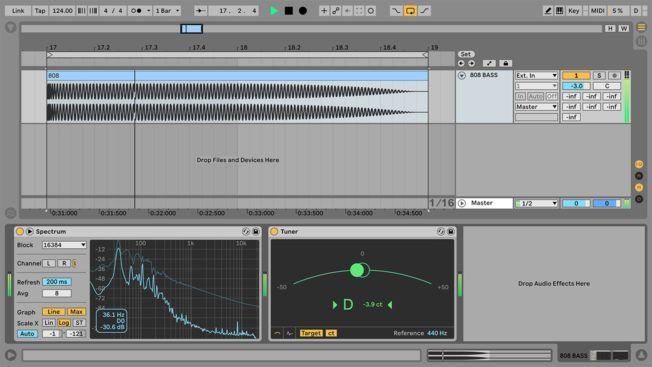
Task: Toggle the Line graph button
Action: click(x=54, y=312)
